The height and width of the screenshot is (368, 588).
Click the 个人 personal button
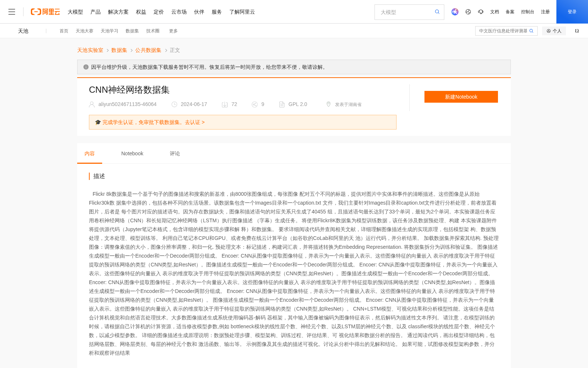tap(554, 31)
